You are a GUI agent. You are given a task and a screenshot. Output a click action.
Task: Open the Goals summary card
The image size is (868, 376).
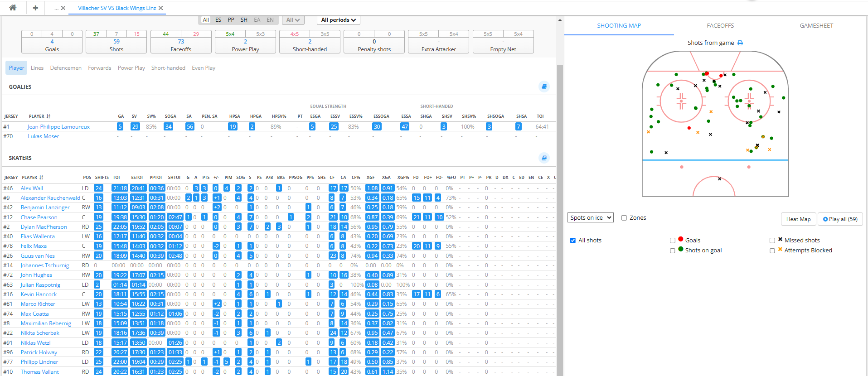(52, 42)
